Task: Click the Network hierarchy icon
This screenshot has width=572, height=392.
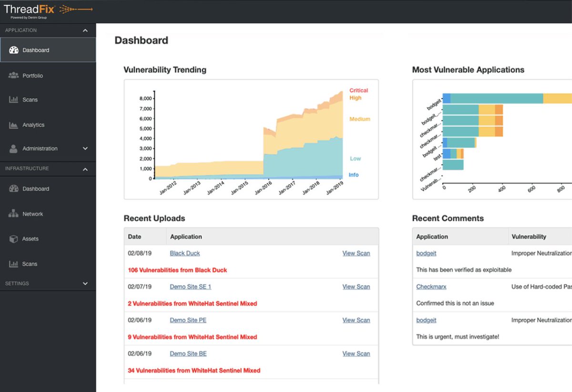Action: 14,214
